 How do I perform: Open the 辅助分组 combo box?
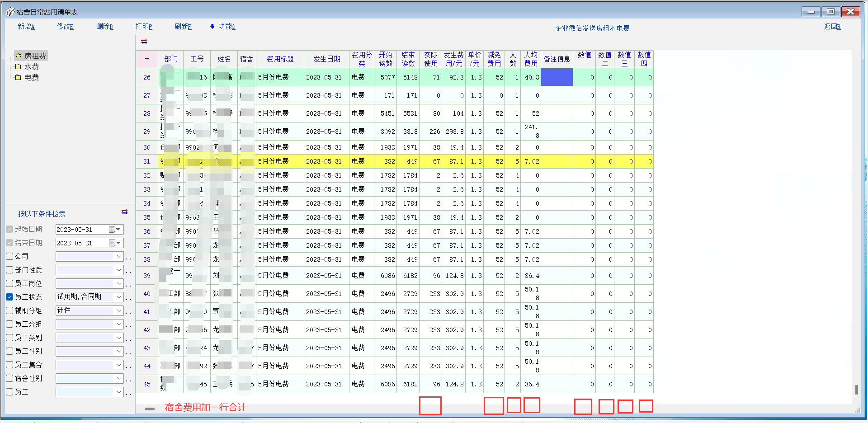[x=119, y=310]
